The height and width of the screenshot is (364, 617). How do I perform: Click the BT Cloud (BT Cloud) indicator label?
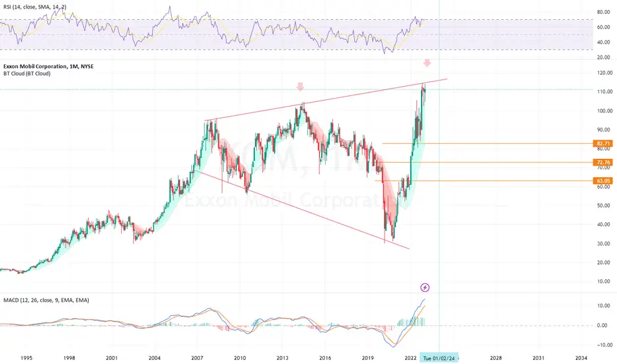pos(26,73)
